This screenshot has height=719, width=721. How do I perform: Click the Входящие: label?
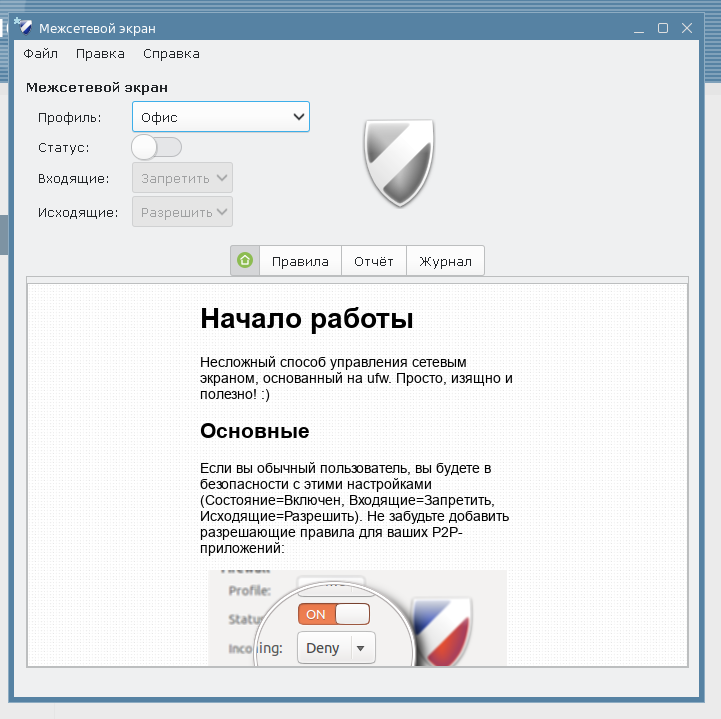pyautogui.click(x=74, y=178)
